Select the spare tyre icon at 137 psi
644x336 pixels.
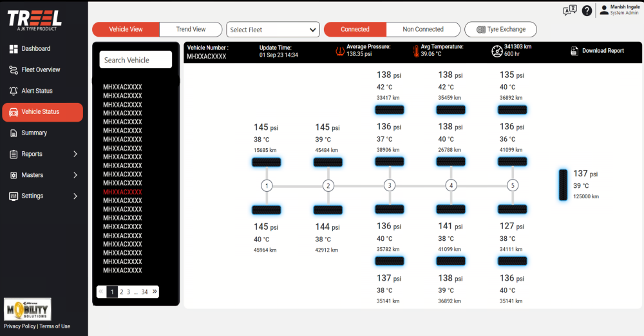(x=563, y=185)
